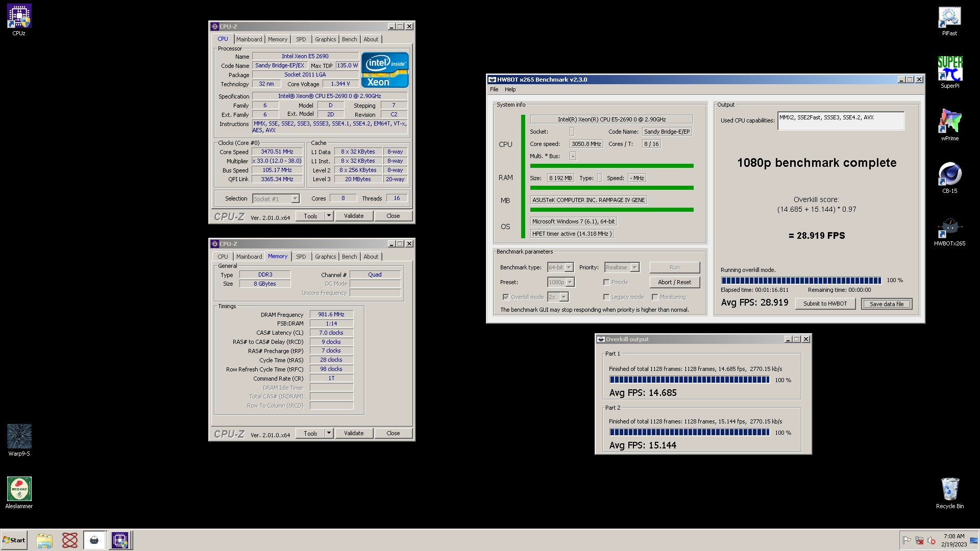This screenshot has height=551, width=980.
Task: Click the Part 2 progress bar
Action: (x=689, y=433)
